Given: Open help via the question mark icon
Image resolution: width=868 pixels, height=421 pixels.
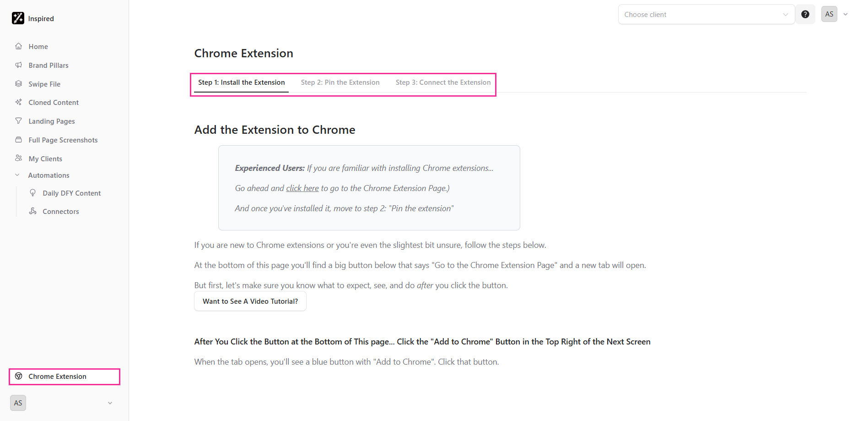Looking at the screenshot, I should click(805, 14).
